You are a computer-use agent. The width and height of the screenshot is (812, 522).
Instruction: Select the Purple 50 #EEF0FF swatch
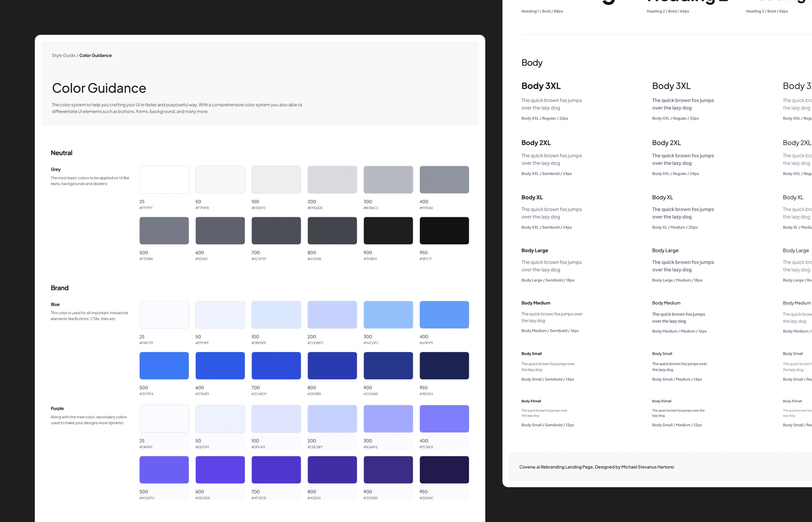point(220,419)
